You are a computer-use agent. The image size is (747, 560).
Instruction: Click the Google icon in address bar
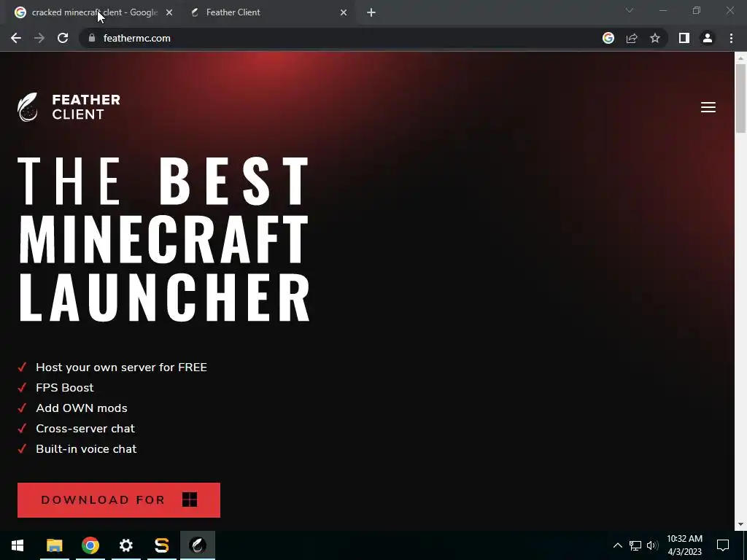tap(608, 38)
